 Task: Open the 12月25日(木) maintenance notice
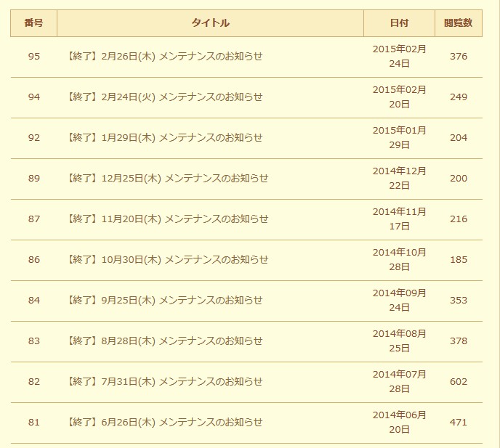[x=167, y=179]
